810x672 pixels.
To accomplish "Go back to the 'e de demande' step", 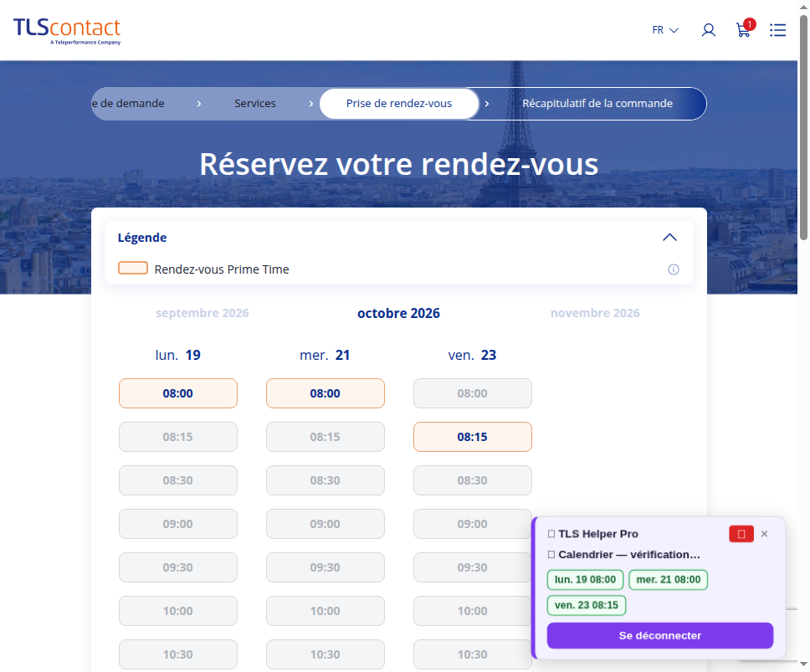I will [x=128, y=103].
